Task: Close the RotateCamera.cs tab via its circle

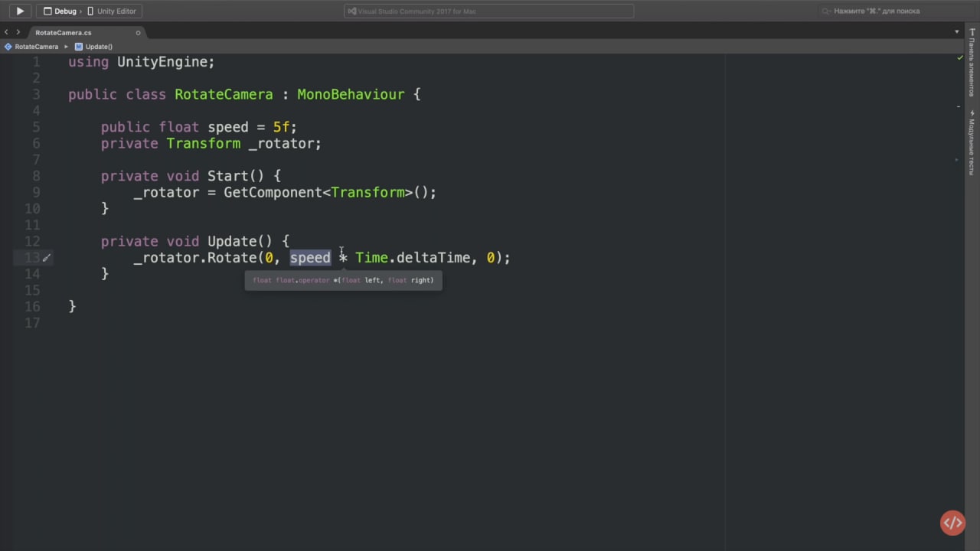Action: [138, 33]
